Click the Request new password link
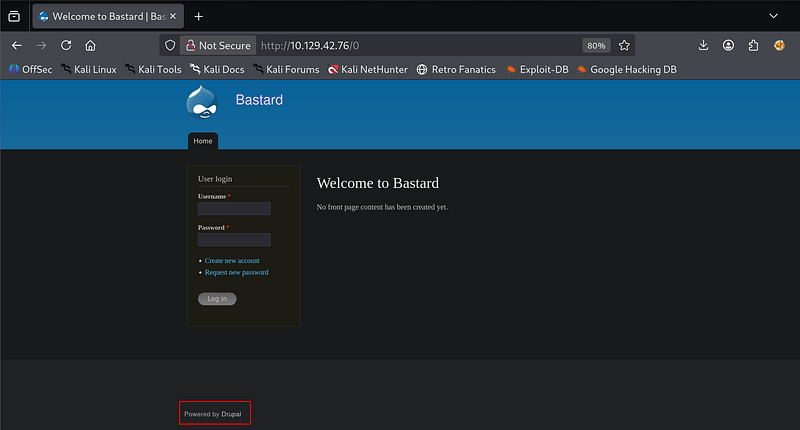Image resolution: width=800 pixels, height=430 pixels. click(236, 272)
